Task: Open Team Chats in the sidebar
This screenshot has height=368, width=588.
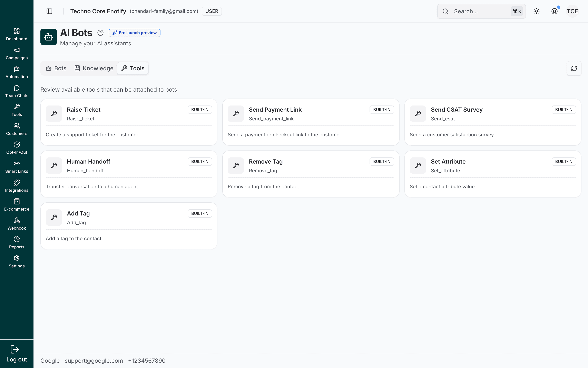Action: (x=17, y=92)
